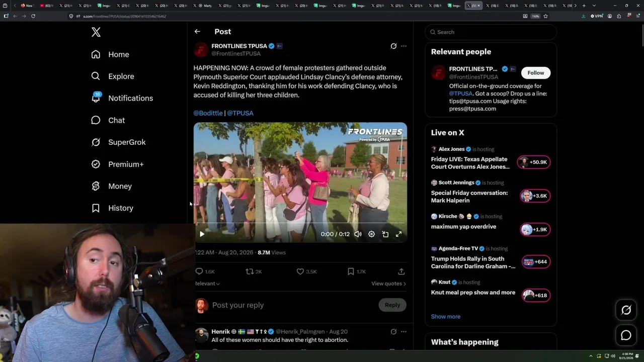Image resolution: width=644 pixels, height=362 pixels.
Task: Open the @TPUSA mention in the post
Action: tap(240, 113)
